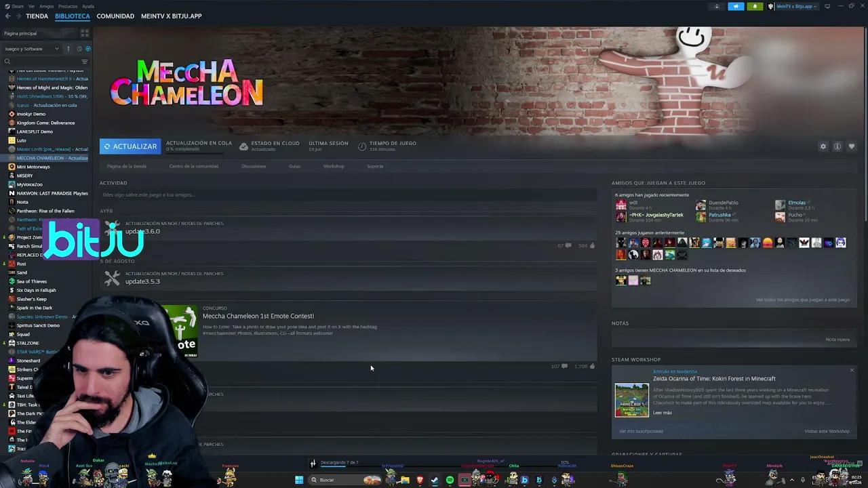Open the Zelda Kokiri Forest Workshop thumbnail
The image size is (868, 488).
click(632, 400)
